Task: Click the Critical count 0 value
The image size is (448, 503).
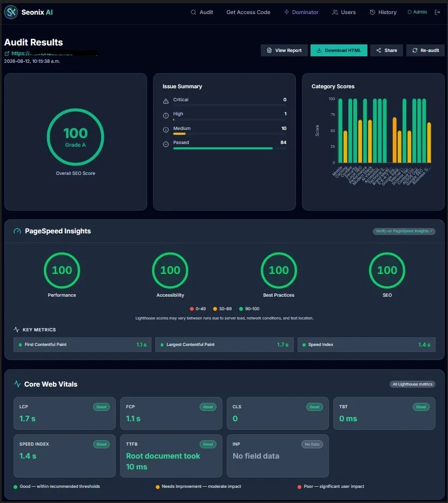Action: [285, 100]
